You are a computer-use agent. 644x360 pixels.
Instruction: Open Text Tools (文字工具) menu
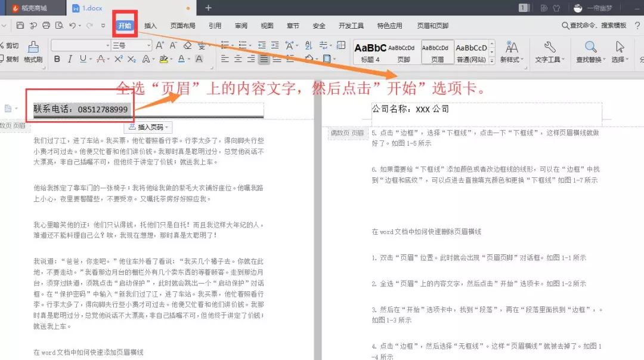pyautogui.click(x=550, y=53)
